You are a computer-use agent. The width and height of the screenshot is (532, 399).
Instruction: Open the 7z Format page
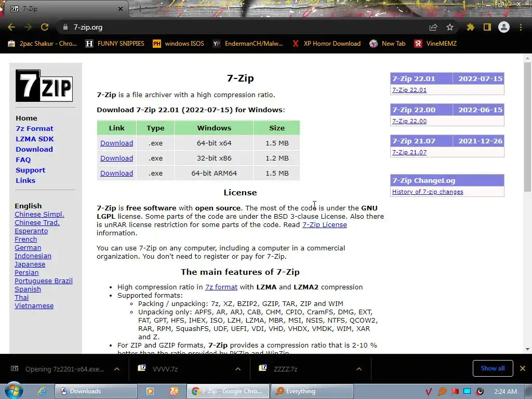34,129
